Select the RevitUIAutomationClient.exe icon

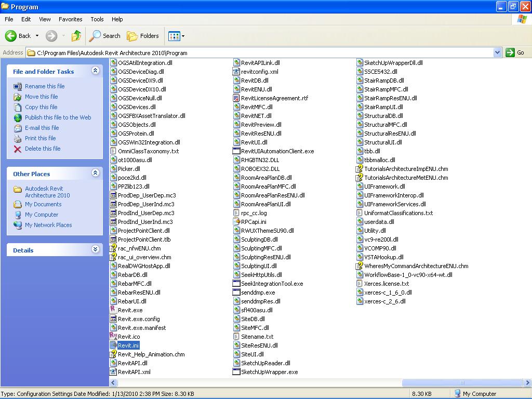236,151
